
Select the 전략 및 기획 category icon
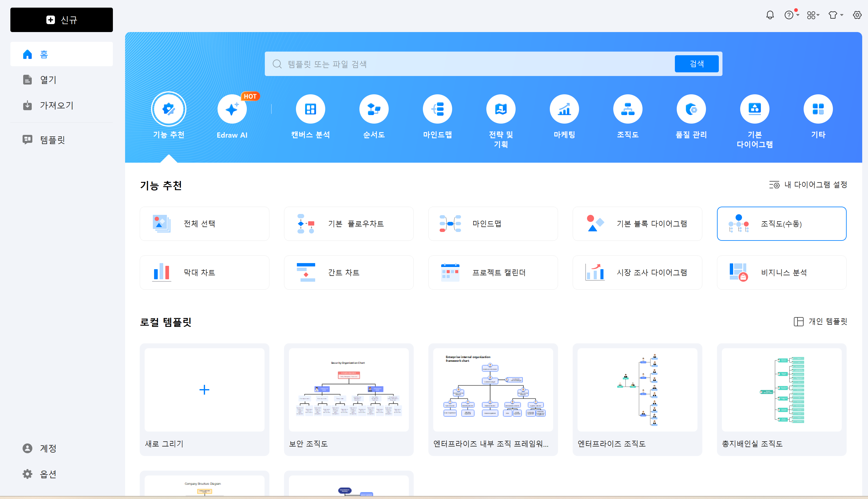point(501,109)
